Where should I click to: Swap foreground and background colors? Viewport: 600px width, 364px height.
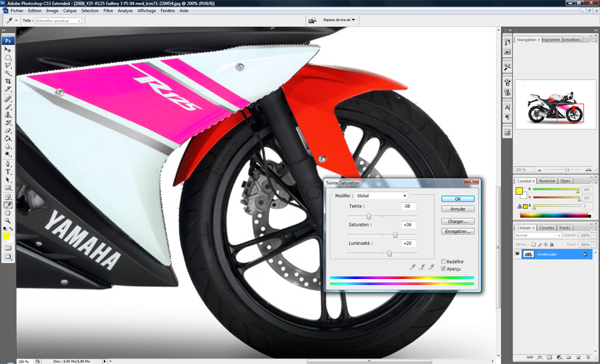coord(11,229)
